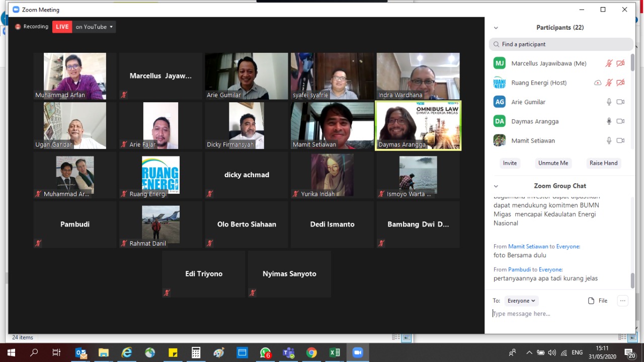Click the File attachment icon in chat
The height and width of the screenshot is (362, 644).
tap(591, 301)
